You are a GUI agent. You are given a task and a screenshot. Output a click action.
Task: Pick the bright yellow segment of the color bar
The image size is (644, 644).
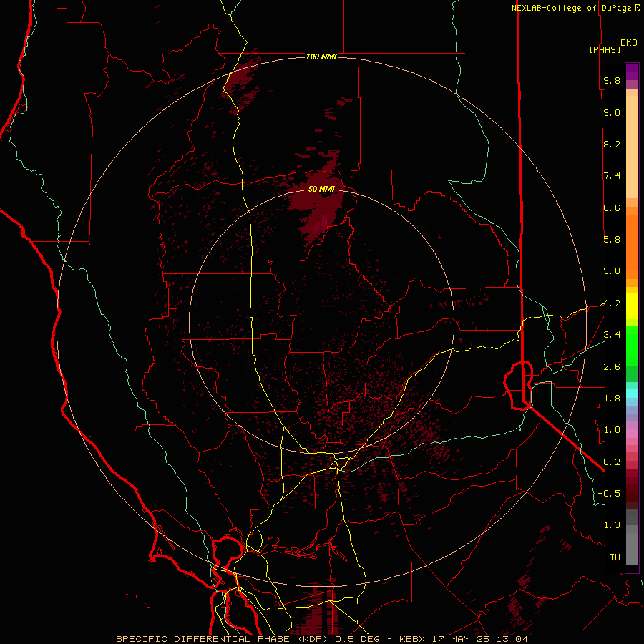tap(632, 306)
